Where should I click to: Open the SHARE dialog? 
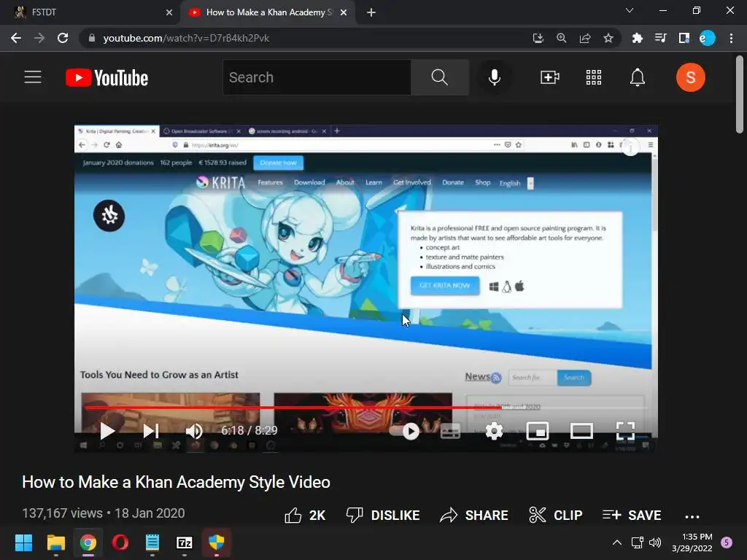(x=474, y=516)
